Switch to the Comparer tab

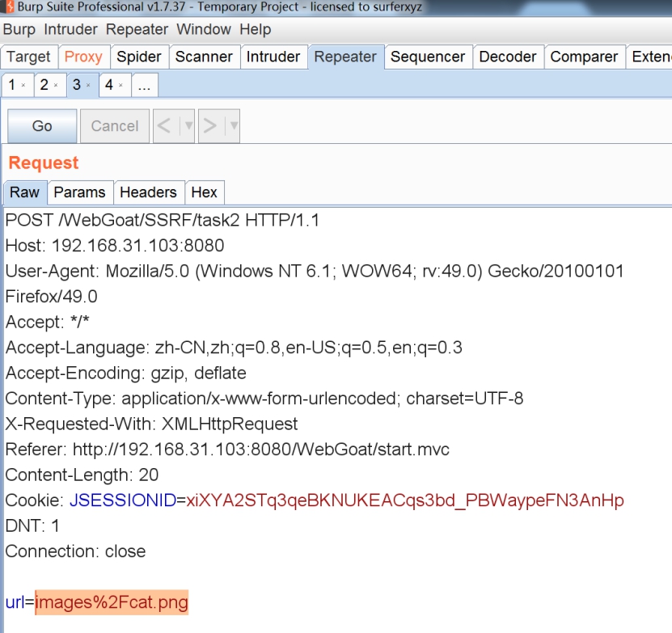click(584, 57)
